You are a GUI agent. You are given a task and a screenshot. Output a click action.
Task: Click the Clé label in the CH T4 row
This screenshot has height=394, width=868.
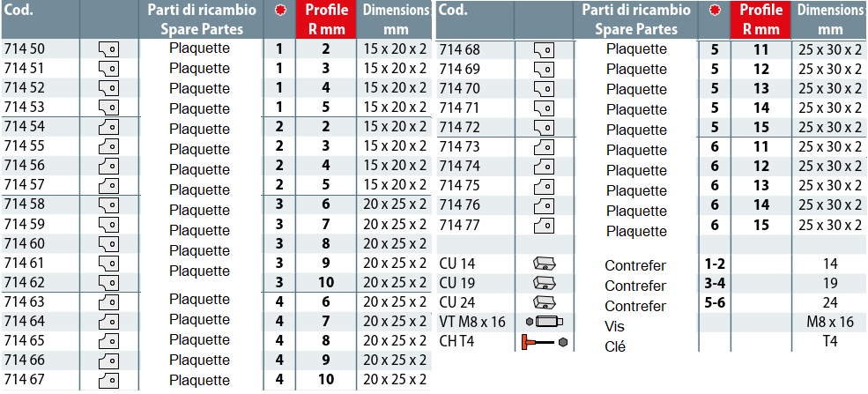click(615, 346)
